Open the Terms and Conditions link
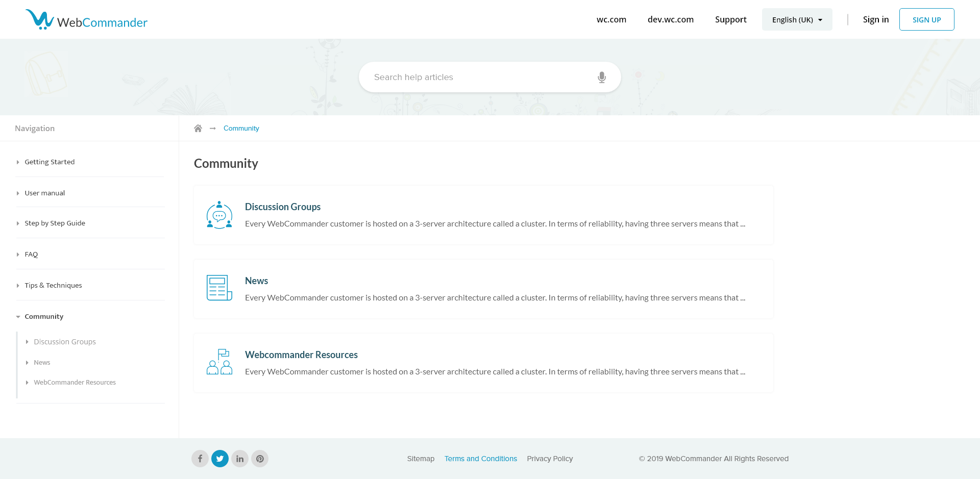The height and width of the screenshot is (479, 980). tap(480, 459)
